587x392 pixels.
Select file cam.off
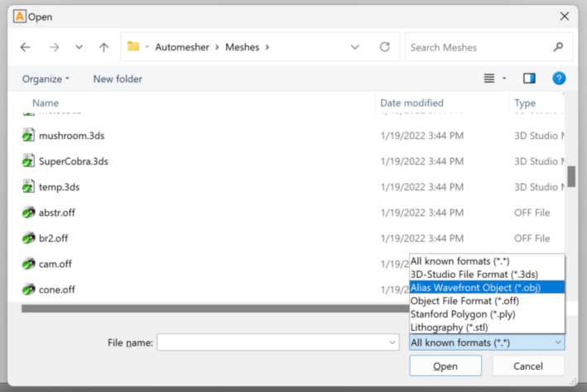click(x=55, y=264)
